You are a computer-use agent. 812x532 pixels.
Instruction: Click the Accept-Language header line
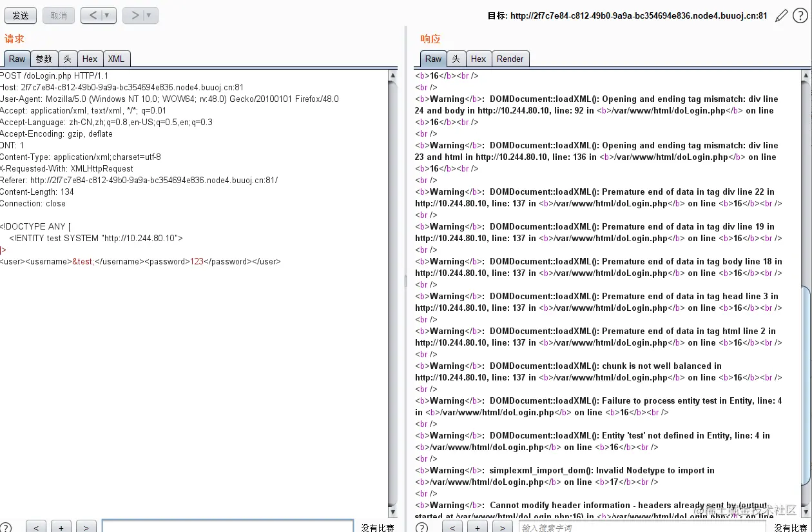click(106, 122)
